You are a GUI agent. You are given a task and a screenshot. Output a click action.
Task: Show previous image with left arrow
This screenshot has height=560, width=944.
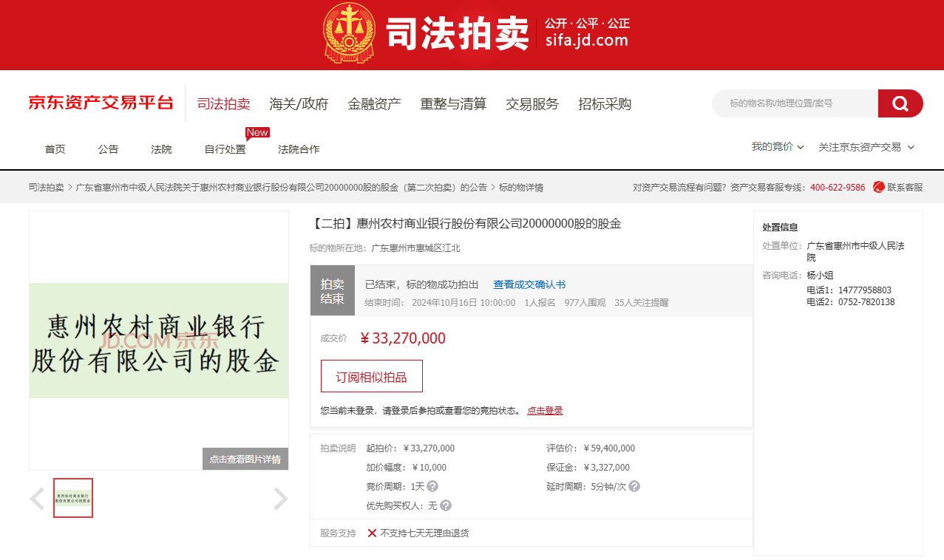pos(37,499)
